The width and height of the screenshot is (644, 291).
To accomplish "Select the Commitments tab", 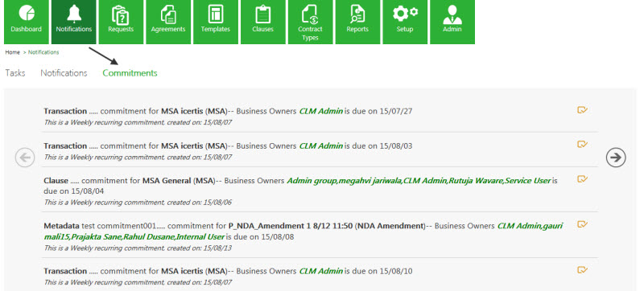I will click(x=130, y=73).
